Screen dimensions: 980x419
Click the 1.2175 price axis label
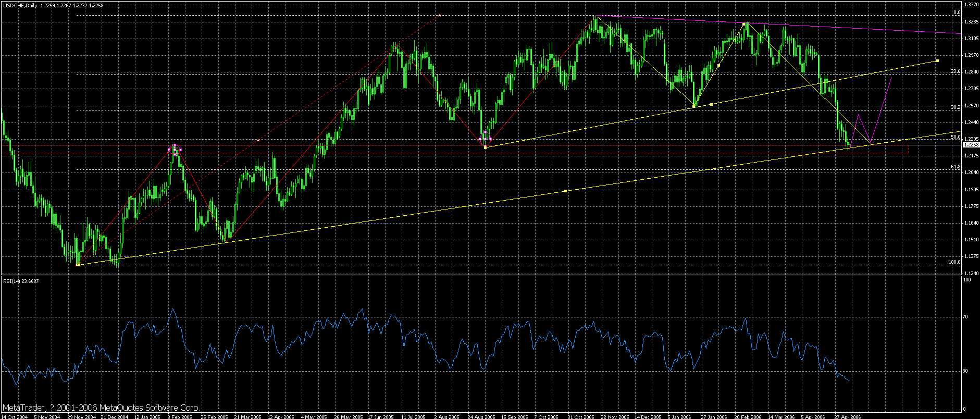[x=971, y=156]
